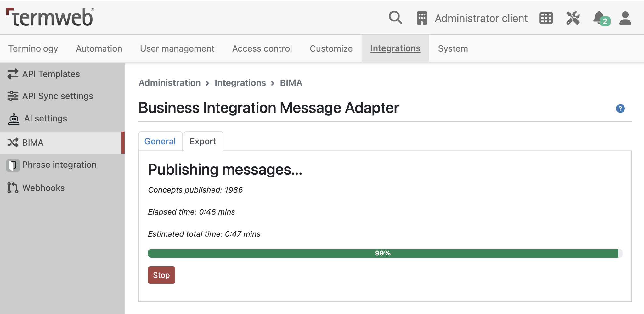Open the apps grid icon

click(546, 18)
